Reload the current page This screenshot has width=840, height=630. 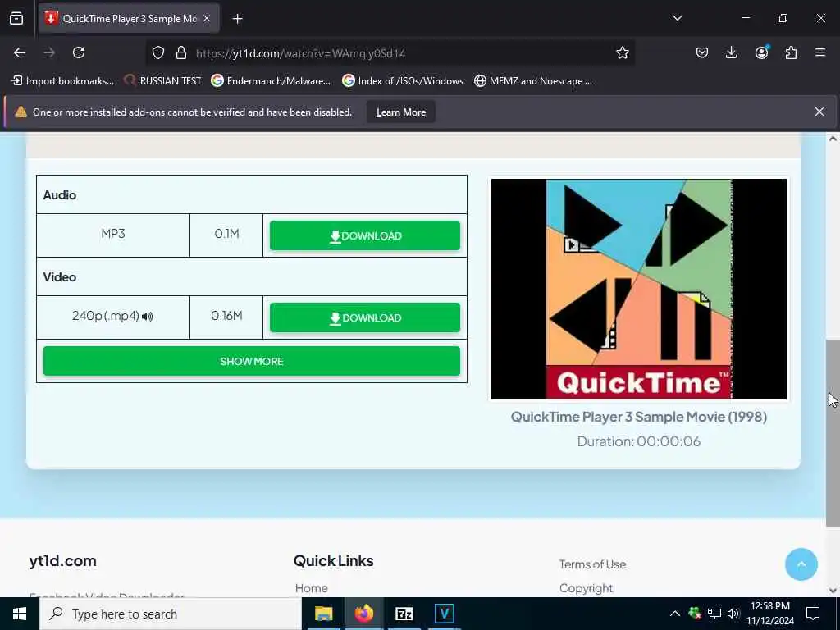coord(79,52)
